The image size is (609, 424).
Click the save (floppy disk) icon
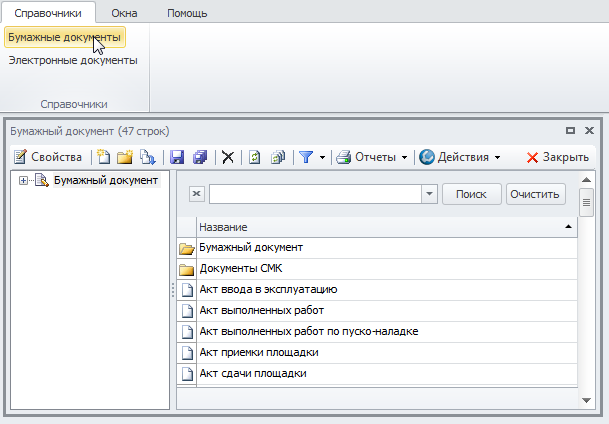pyautogui.click(x=177, y=157)
